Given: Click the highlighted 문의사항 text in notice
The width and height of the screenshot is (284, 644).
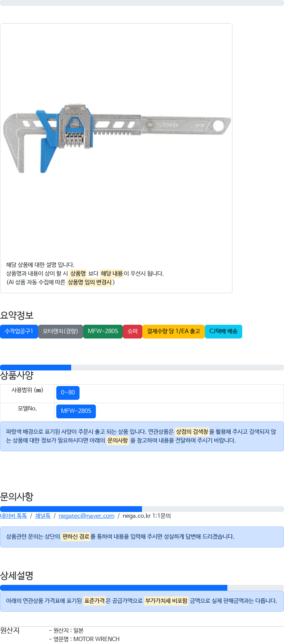Looking at the screenshot, I should pos(118,440).
